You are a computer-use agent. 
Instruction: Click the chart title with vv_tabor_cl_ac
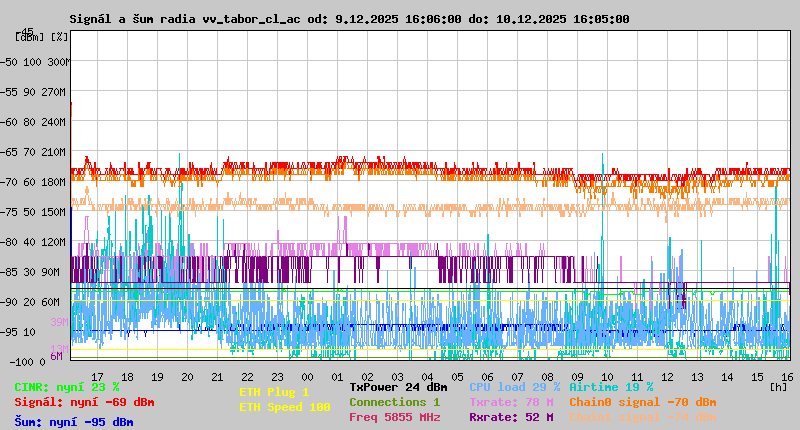(349, 19)
